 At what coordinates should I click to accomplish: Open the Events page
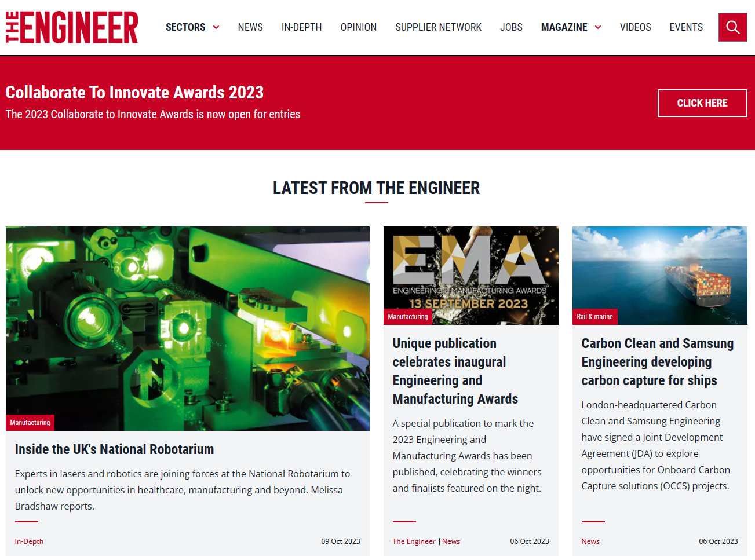(x=686, y=27)
